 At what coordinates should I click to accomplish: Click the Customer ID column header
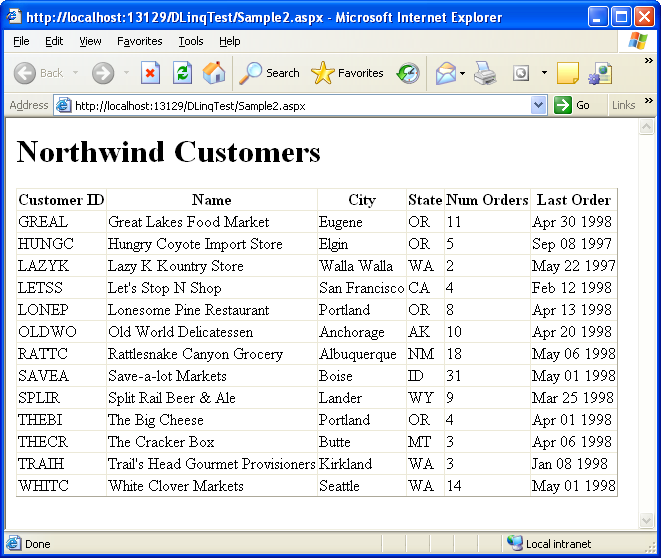pos(61,200)
